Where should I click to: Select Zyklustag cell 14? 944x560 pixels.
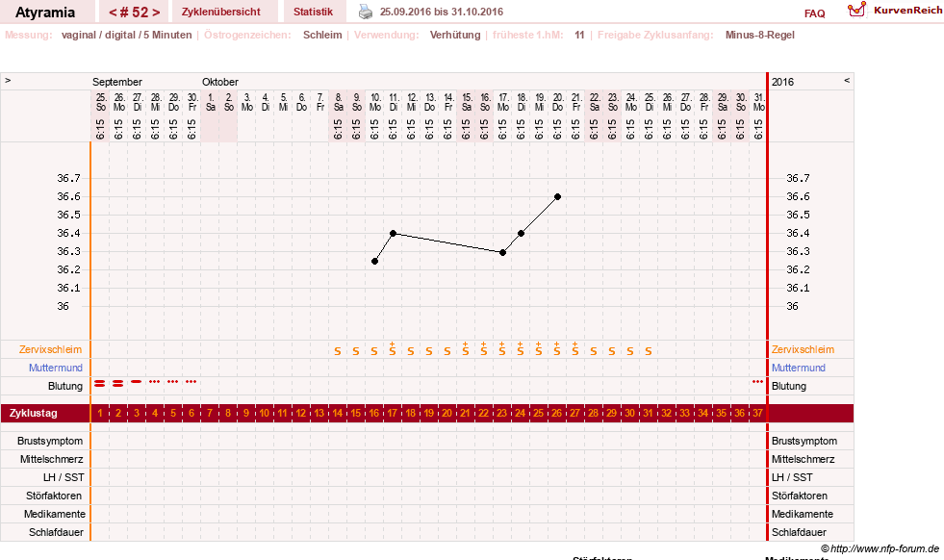[338, 413]
